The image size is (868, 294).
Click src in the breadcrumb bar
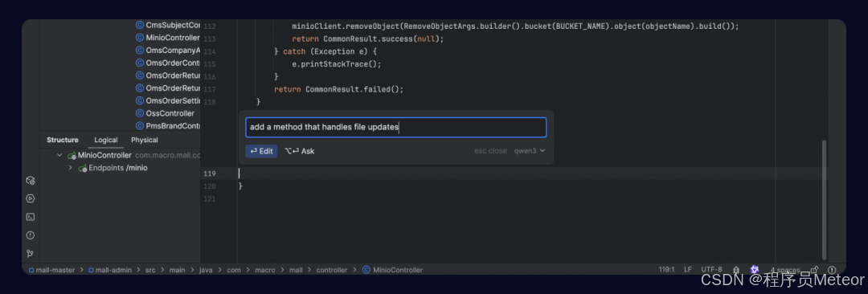click(150, 270)
